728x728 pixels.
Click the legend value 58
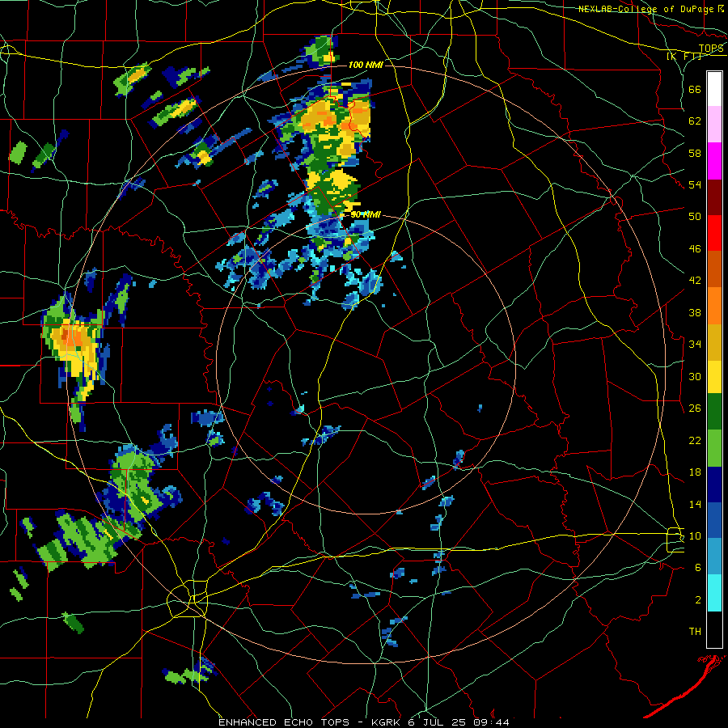tap(695, 153)
